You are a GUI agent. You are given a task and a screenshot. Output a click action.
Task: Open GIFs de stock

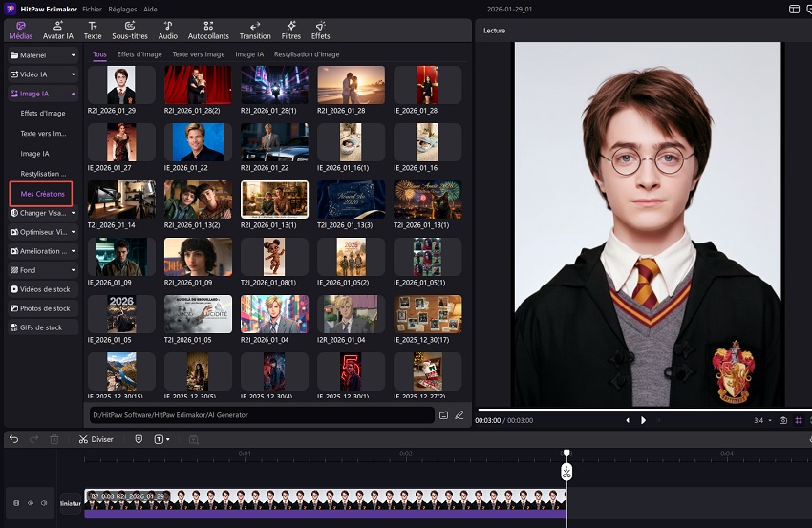[43, 327]
